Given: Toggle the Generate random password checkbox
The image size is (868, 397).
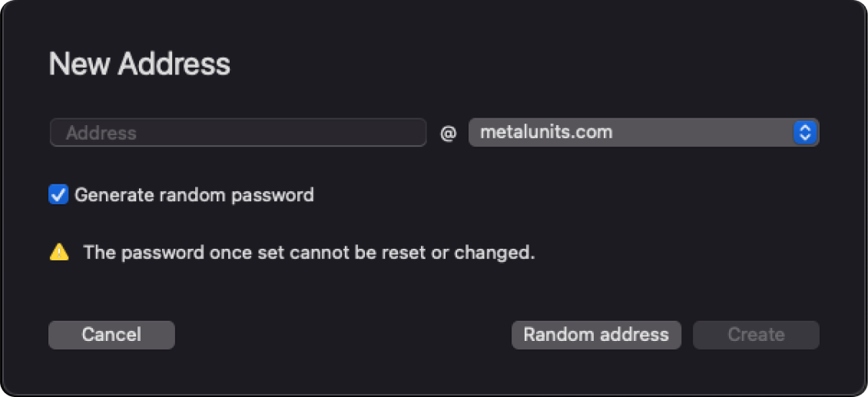Looking at the screenshot, I should tap(58, 194).
